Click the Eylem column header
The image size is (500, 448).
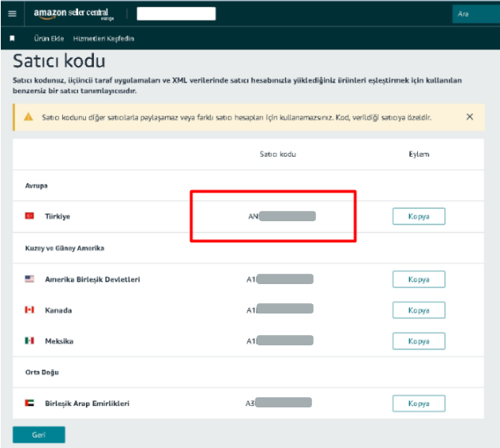click(419, 154)
